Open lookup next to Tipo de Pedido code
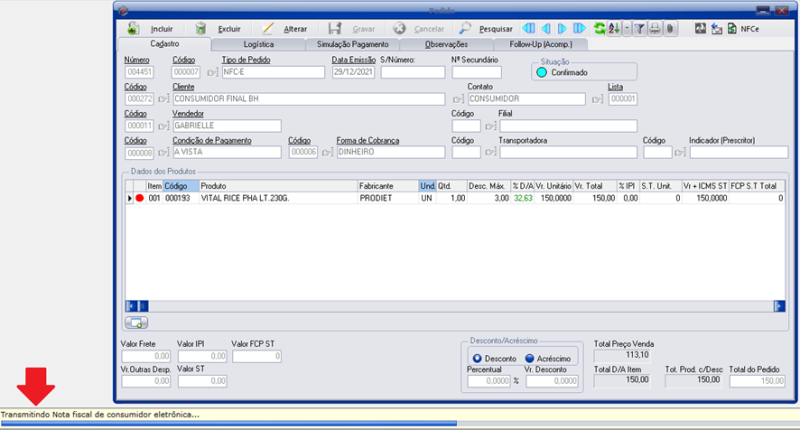 [211, 73]
